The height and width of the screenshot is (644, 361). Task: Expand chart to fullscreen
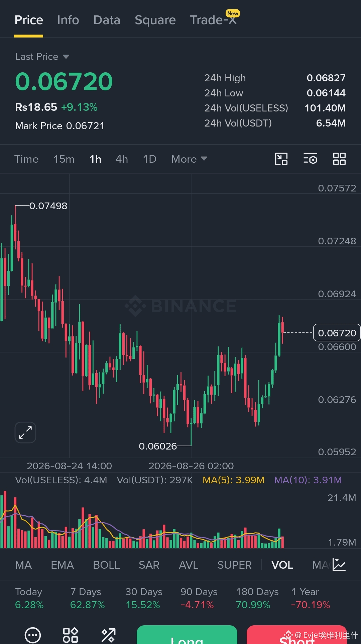click(25, 432)
